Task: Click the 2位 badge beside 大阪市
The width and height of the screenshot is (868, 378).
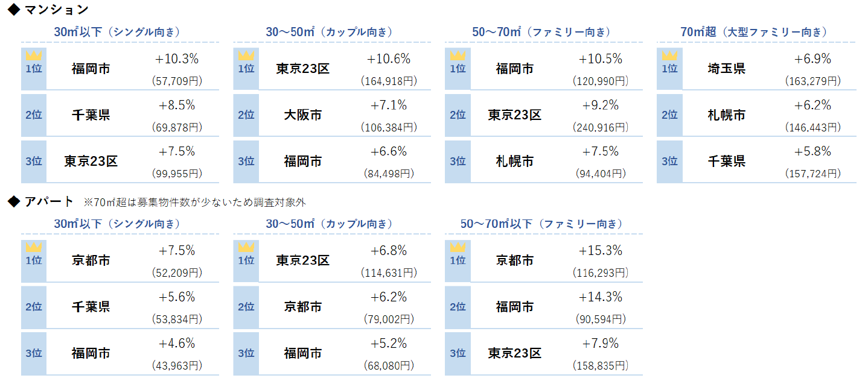Action: click(x=246, y=115)
